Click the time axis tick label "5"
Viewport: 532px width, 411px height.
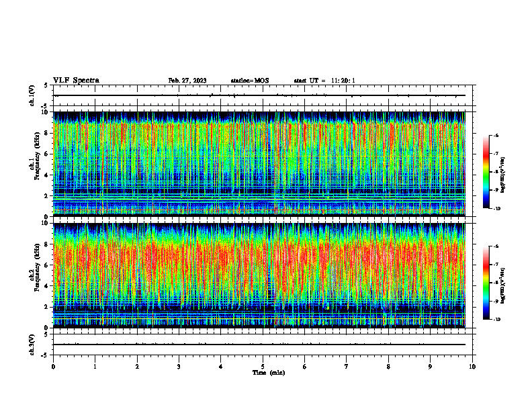coord(263,367)
